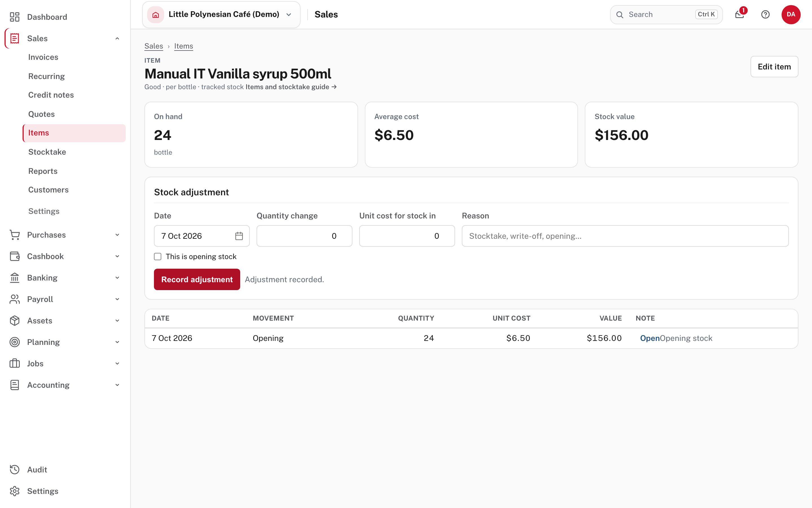Open Items and stocktake guide link
The height and width of the screenshot is (508, 812).
(291, 87)
